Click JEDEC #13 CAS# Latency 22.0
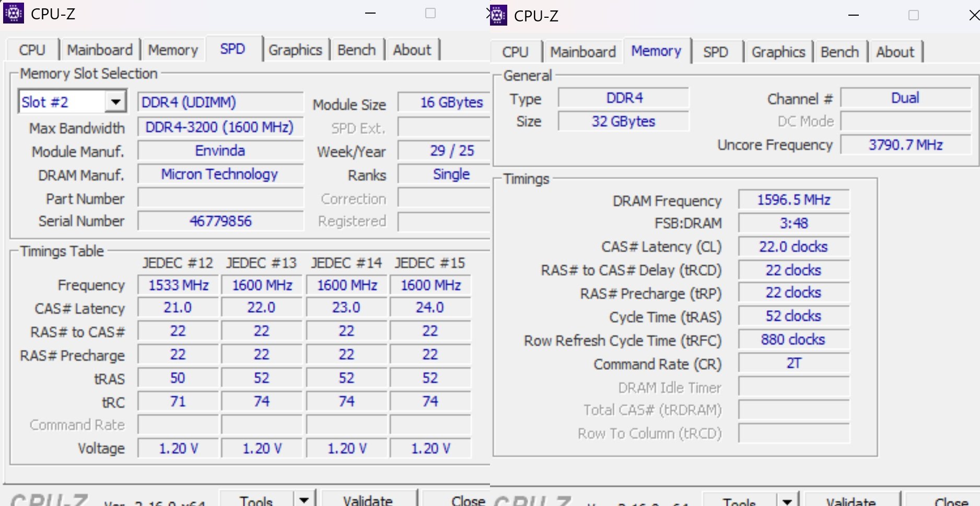This screenshot has width=980, height=506. click(262, 307)
